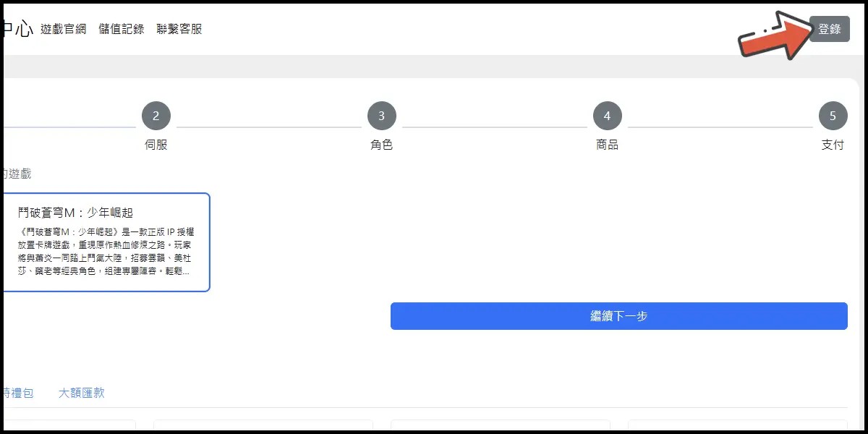
Task: Click the progress line between steps 2 and 3
Action: [269, 127]
